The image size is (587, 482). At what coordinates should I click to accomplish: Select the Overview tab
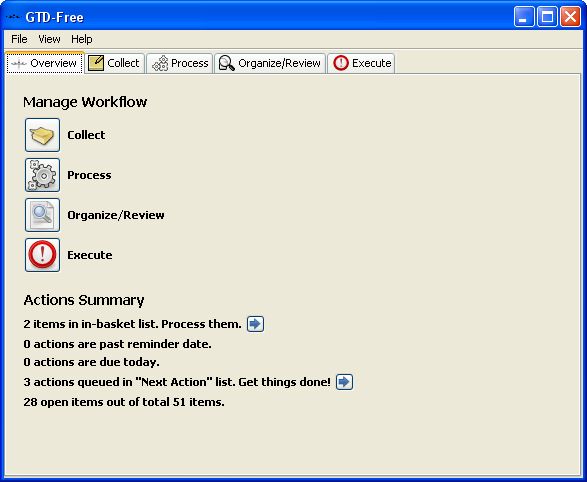pos(45,63)
